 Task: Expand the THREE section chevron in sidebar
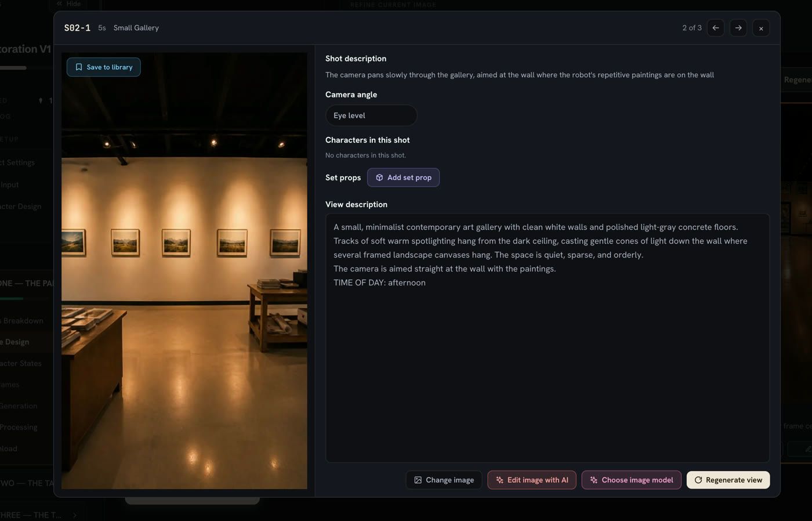75,515
